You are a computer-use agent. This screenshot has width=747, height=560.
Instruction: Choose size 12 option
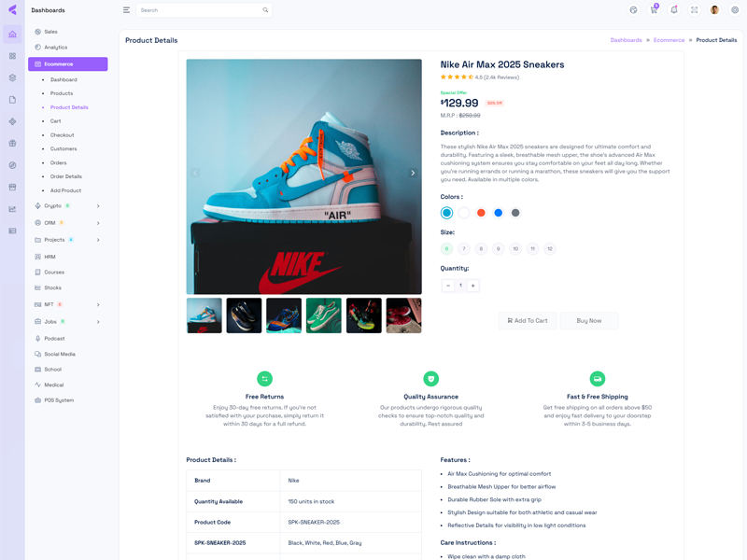tap(550, 248)
